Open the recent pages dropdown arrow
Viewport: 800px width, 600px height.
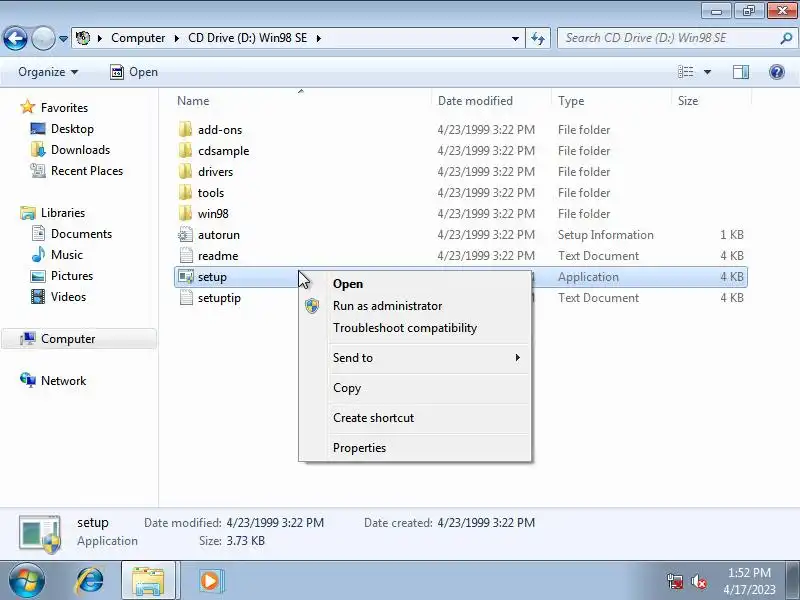(63, 38)
